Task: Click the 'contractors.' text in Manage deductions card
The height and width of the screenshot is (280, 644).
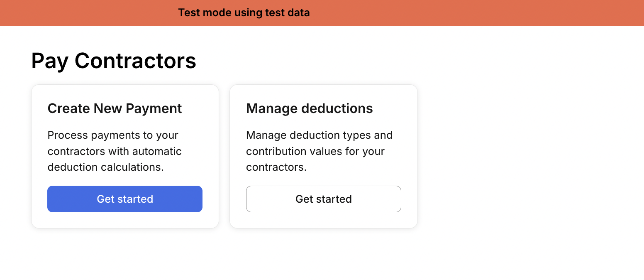Action: tap(276, 167)
